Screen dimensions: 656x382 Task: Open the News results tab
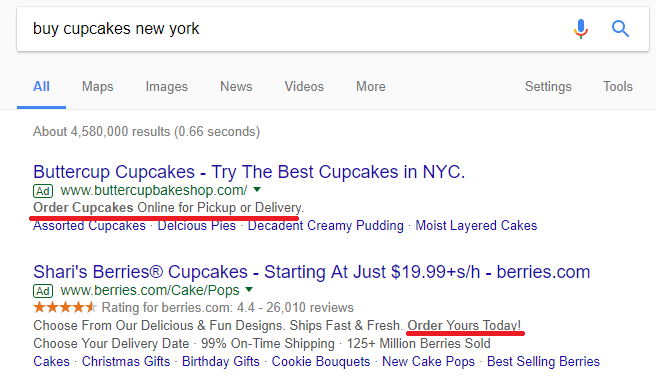click(236, 86)
